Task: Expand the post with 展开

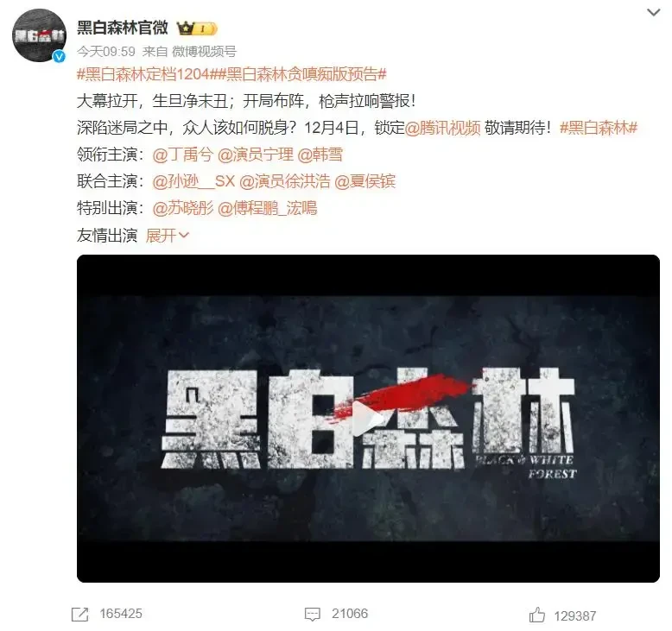Action: pyautogui.click(x=168, y=235)
